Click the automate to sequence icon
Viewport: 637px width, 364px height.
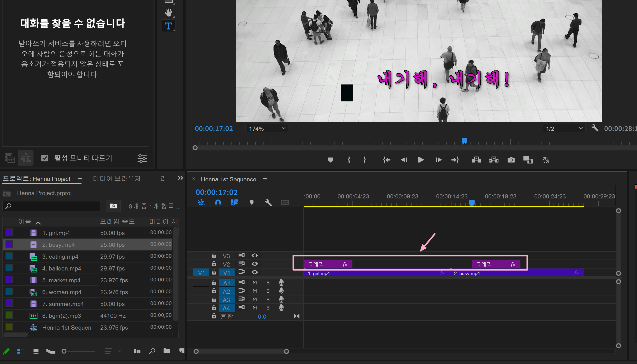click(x=137, y=351)
